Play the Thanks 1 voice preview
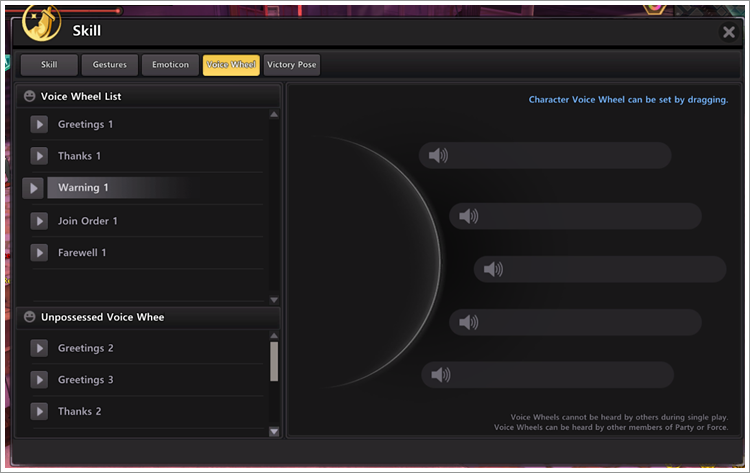Image resolution: width=750 pixels, height=473 pixels. click(x=39, y=156)
